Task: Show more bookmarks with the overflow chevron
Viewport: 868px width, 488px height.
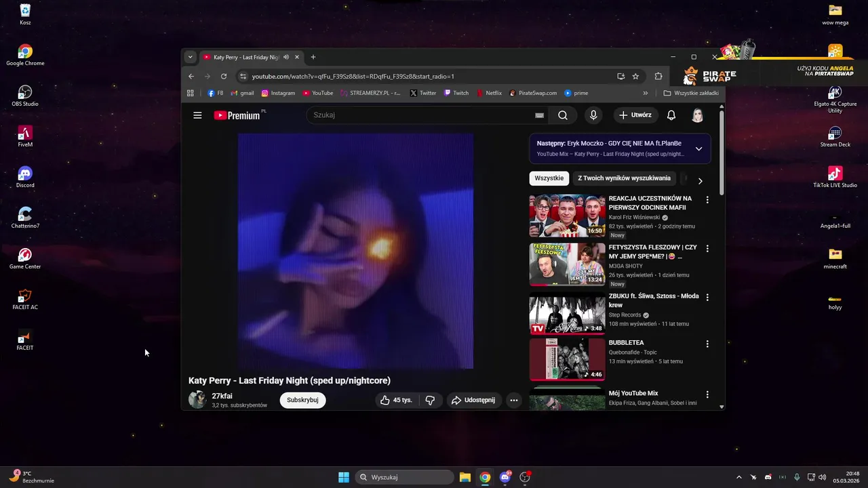Action: 646,93
